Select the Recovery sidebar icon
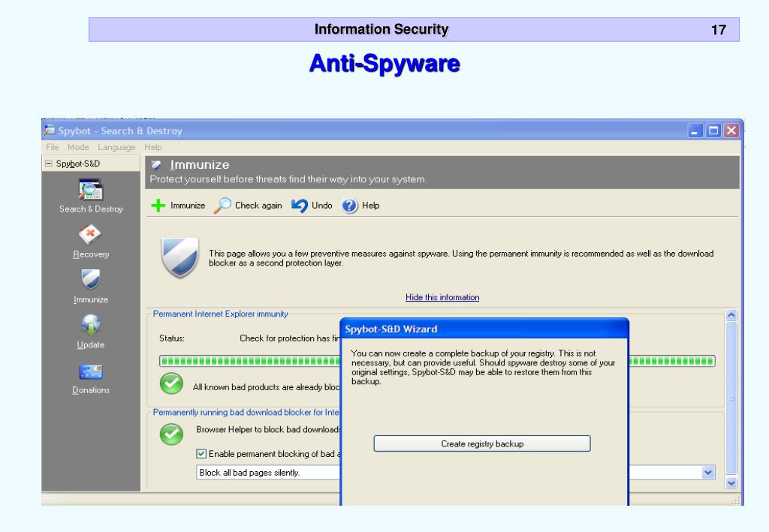769x532 pixels. [x=90, y=234]
